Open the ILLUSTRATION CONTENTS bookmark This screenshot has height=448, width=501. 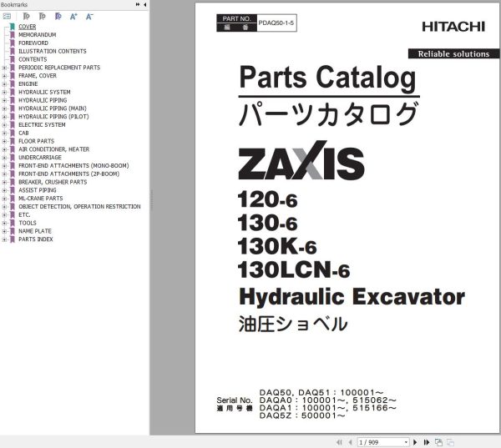pos(52,51)
